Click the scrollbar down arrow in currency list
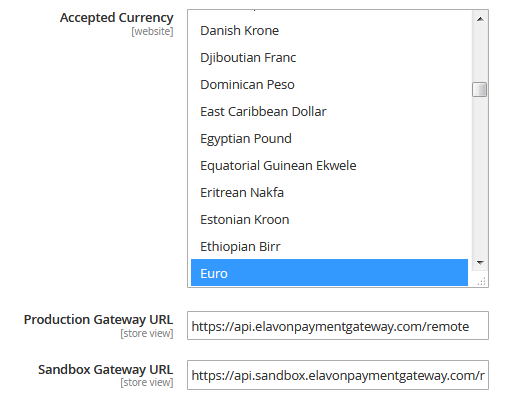The width and height of the screenshot is (509, 403). [480, 263]
